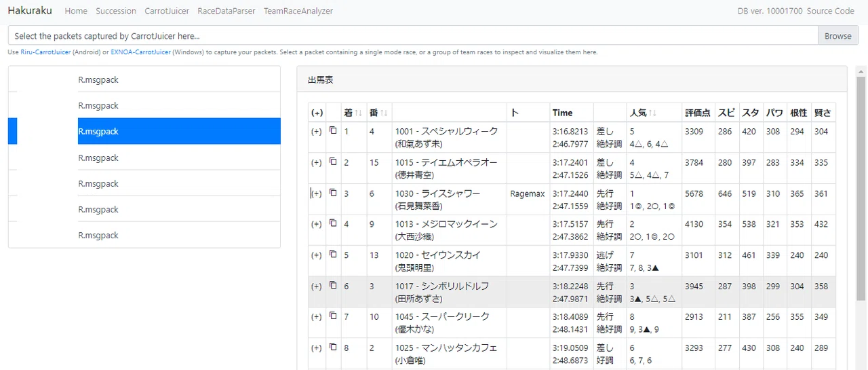Expand details for テイエムオペラオー row

[317, 163]
